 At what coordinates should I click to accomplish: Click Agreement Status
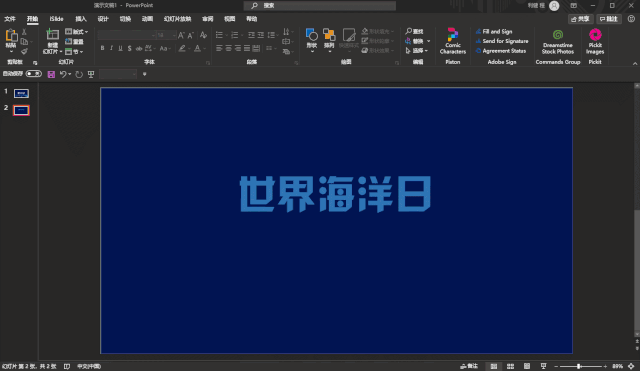tap(501, 51)
